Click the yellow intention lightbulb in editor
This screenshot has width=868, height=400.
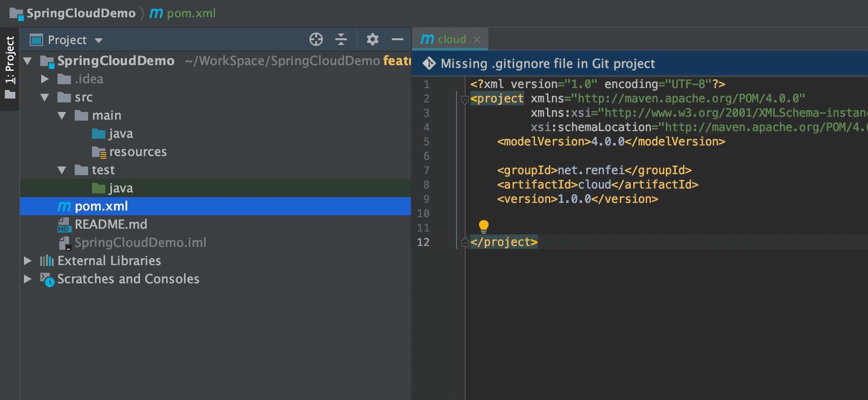[x=484, y=226]
